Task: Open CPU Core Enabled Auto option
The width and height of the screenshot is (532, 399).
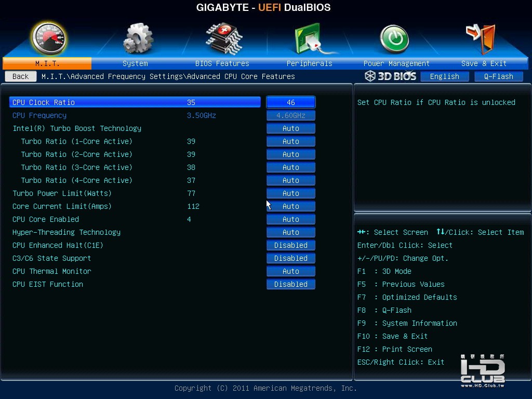Action: pyautogui.click(x=291, y=219)
